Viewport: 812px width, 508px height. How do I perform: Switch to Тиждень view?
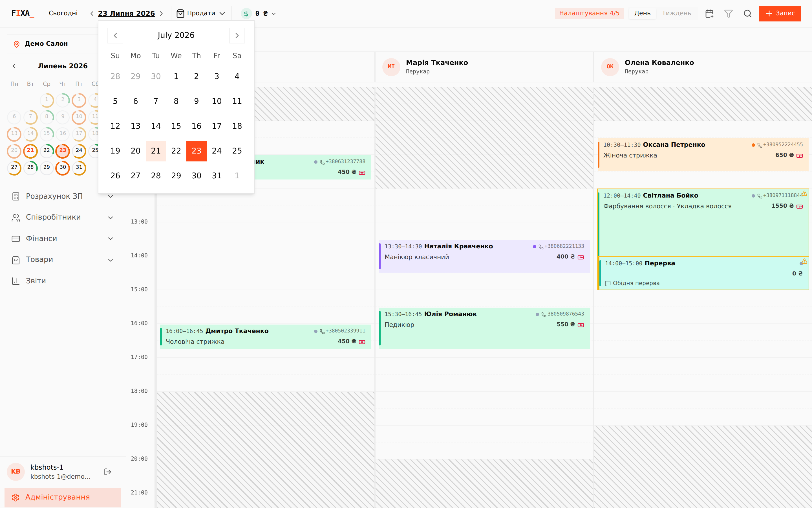676,14
